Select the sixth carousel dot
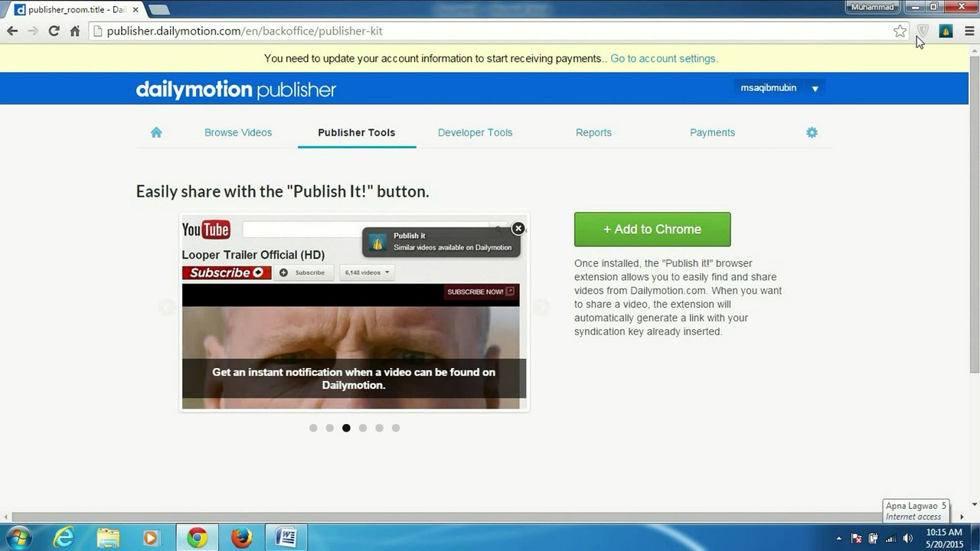This screenshot has width=980, height=551. tap(396, 428)
